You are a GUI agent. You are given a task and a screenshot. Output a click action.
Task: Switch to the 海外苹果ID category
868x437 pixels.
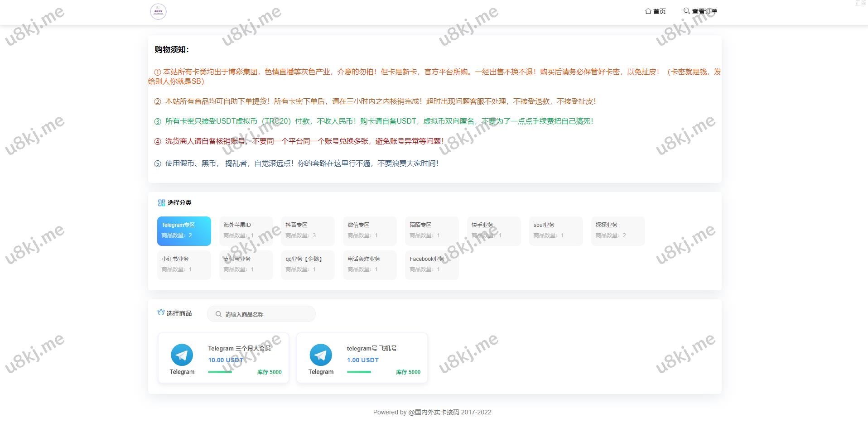coord(246,231)
